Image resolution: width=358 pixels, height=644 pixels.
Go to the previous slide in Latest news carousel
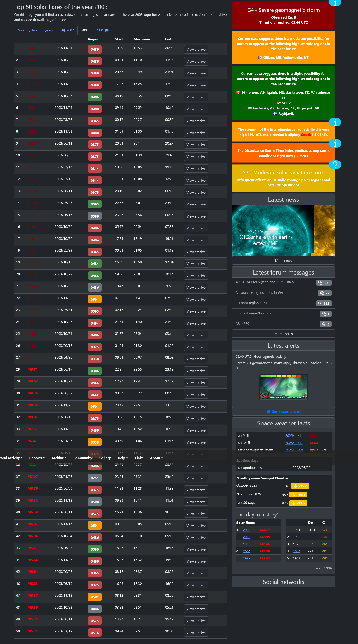coord(240,231)
